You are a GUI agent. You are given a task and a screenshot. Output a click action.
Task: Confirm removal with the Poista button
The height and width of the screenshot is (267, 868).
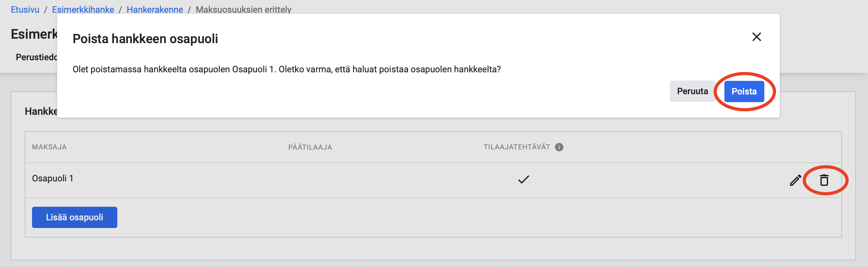point(744,91)
